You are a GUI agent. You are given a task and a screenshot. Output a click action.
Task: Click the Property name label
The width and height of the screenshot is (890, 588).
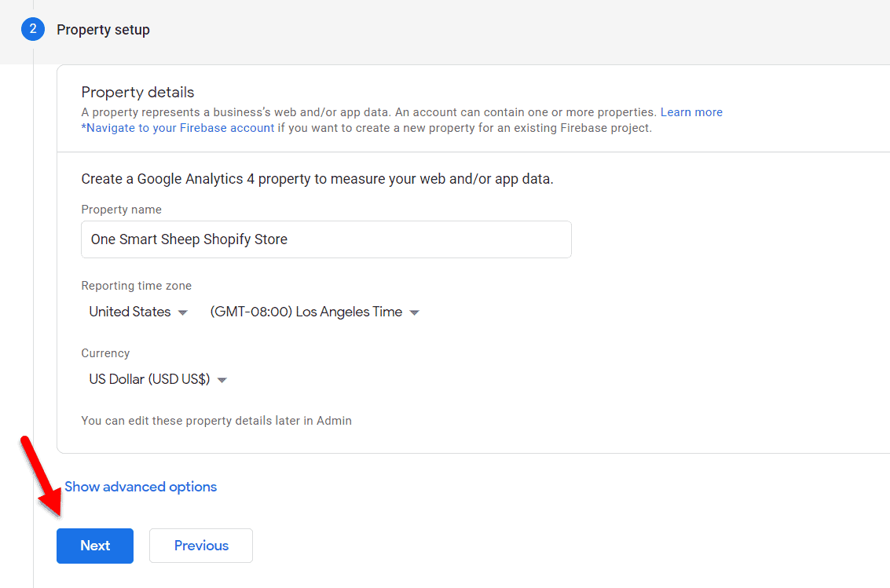point(122,210)
